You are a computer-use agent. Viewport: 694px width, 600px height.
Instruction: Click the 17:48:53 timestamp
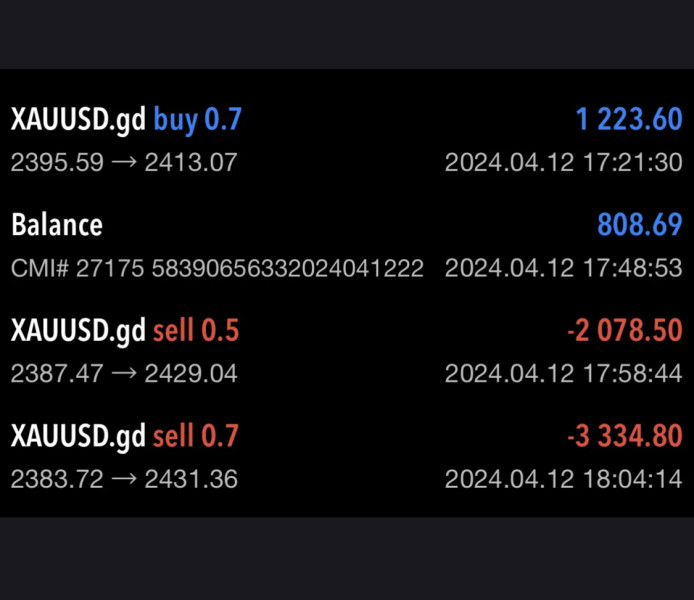[563, 268]
